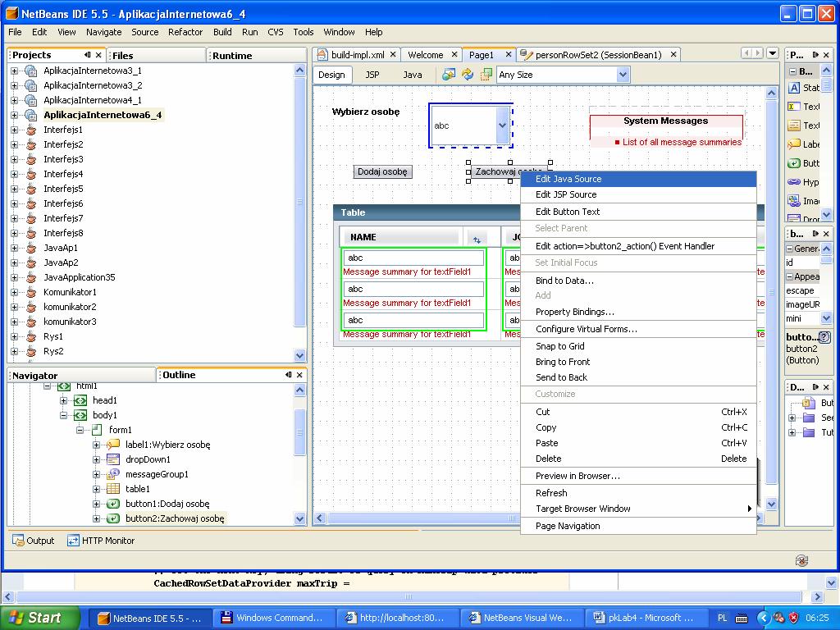Expand the table1 node in Outline
The height and width of the screenshot is (630, 840).
97,489
